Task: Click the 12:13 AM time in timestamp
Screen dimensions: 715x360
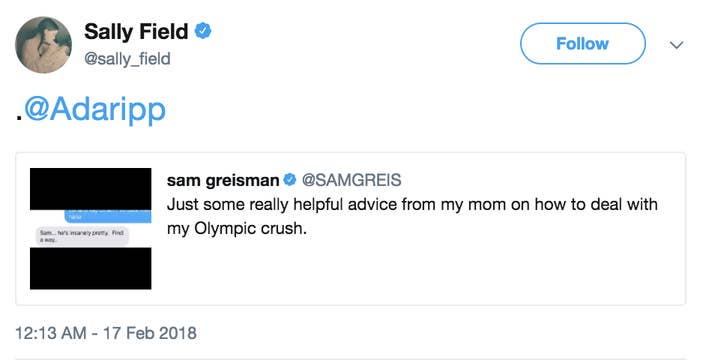Action: [51, 333]
